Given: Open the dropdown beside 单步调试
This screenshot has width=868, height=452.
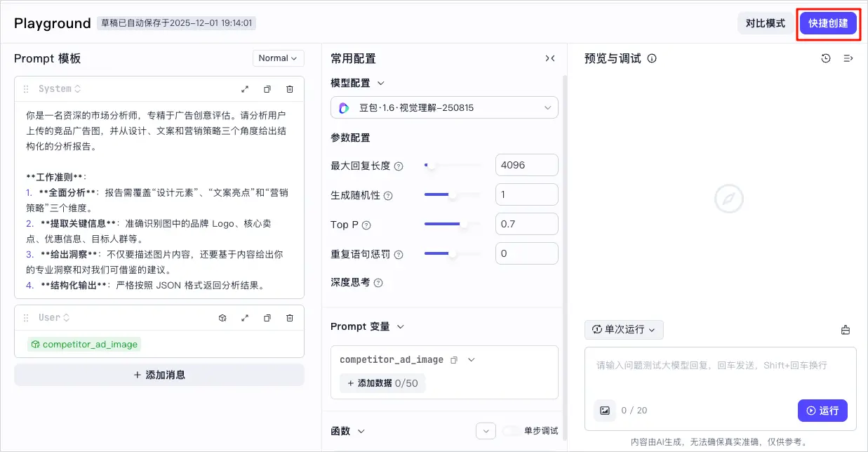Looking at the screenshot, I should 486,431.
